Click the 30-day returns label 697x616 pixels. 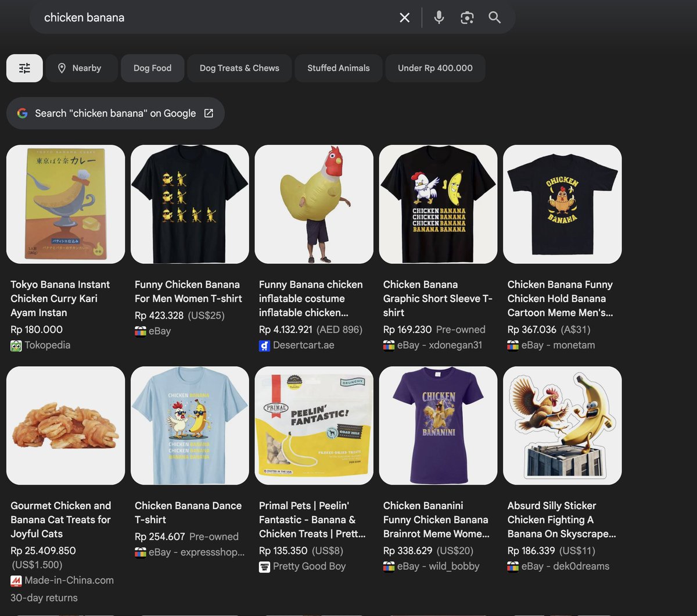[x=44, y=598]
